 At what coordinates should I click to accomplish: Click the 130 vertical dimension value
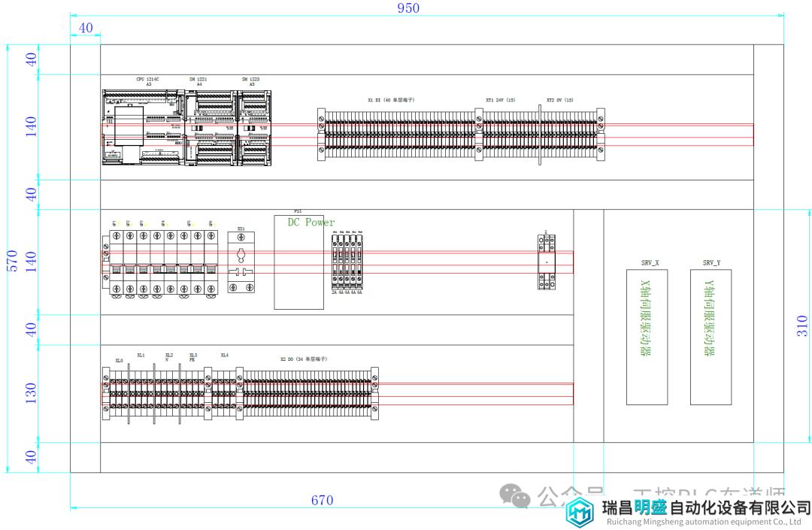pos(31,393)
